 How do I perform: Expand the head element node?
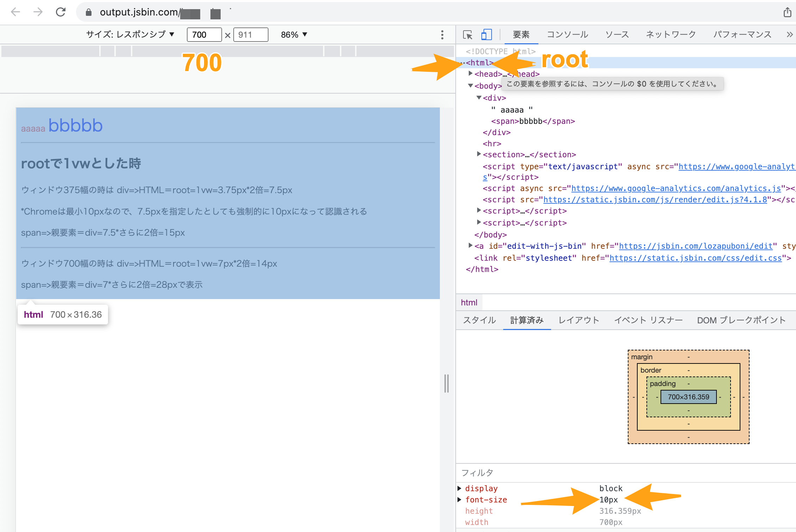pyautogui.click(x=470, y=74)
